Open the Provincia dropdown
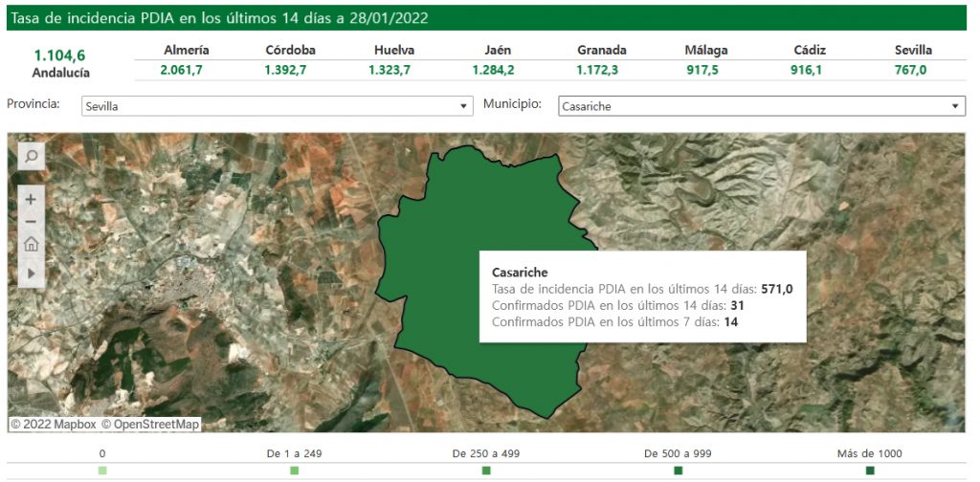Image resolution: width=980 pixels, height=482 pixels. (x=277, y=106)
